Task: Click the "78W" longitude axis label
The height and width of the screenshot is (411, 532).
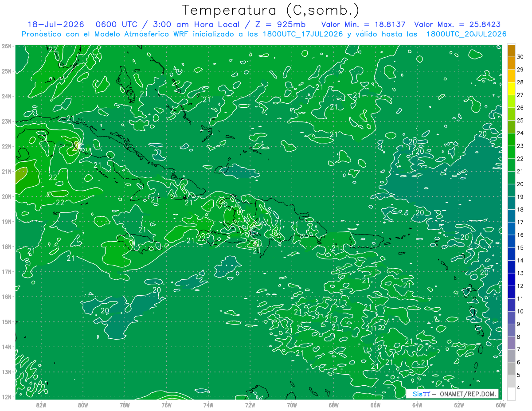Action: [125, 405]
